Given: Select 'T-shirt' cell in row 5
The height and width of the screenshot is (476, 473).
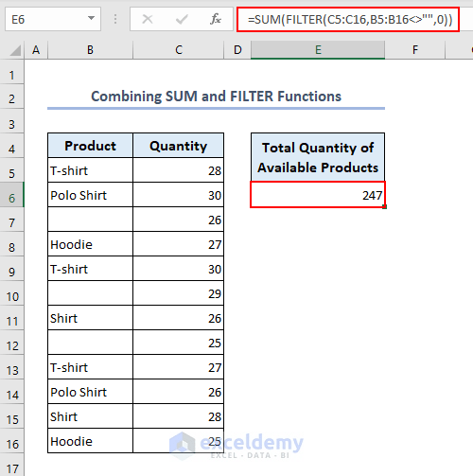Looking at the screenshot, I should click(x=90, y=170).
